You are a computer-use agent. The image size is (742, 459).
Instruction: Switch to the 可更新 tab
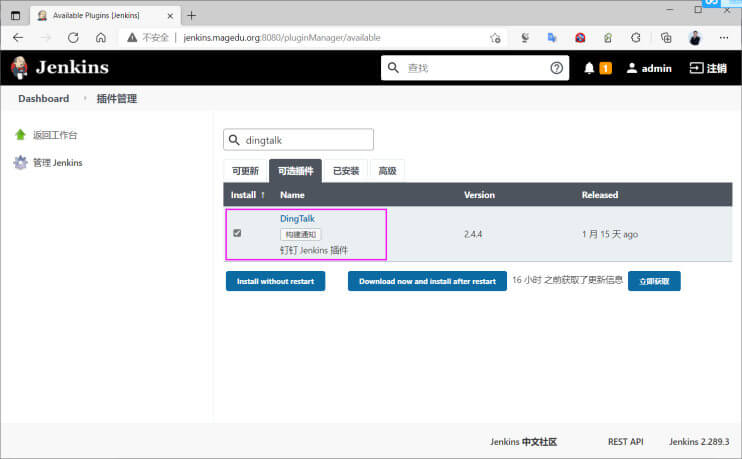coord(245,171)
